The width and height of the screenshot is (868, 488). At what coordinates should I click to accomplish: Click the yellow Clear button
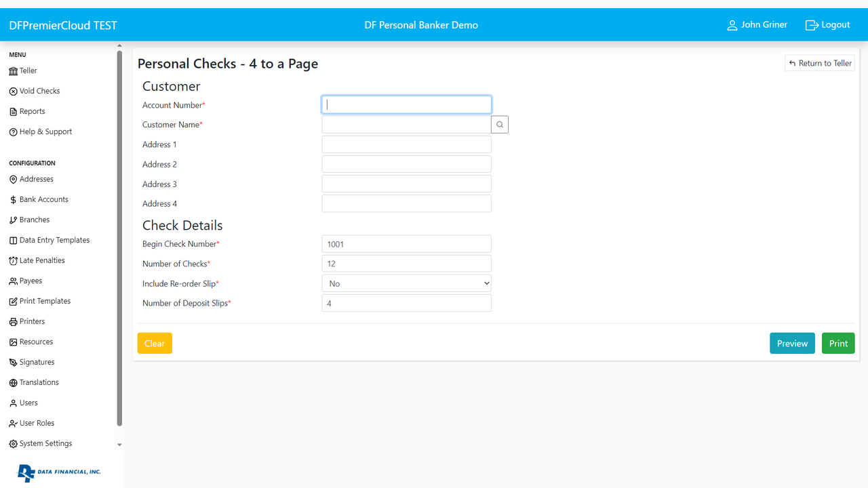[x=155, y=344]
